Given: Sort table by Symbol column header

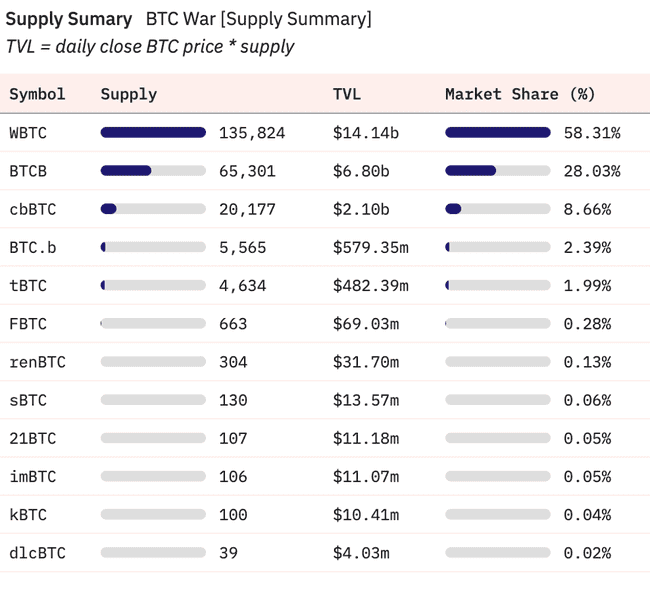Looking at the screenshot, I should coord(37,94).
